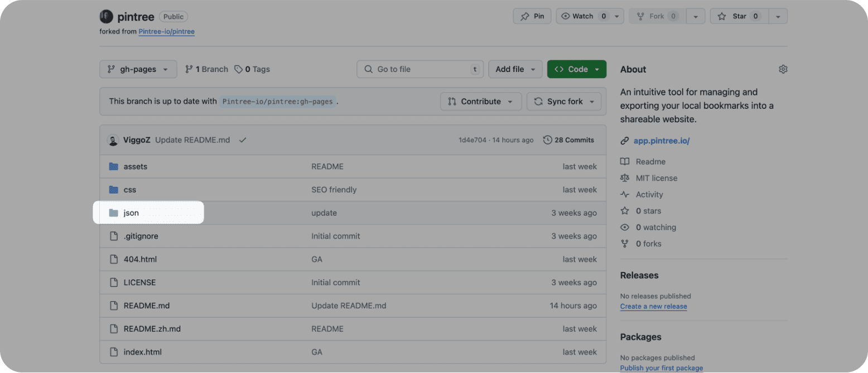Open the About settings gear icon
The width and height of the screenshot is (868, 373).
pos(783,69)
